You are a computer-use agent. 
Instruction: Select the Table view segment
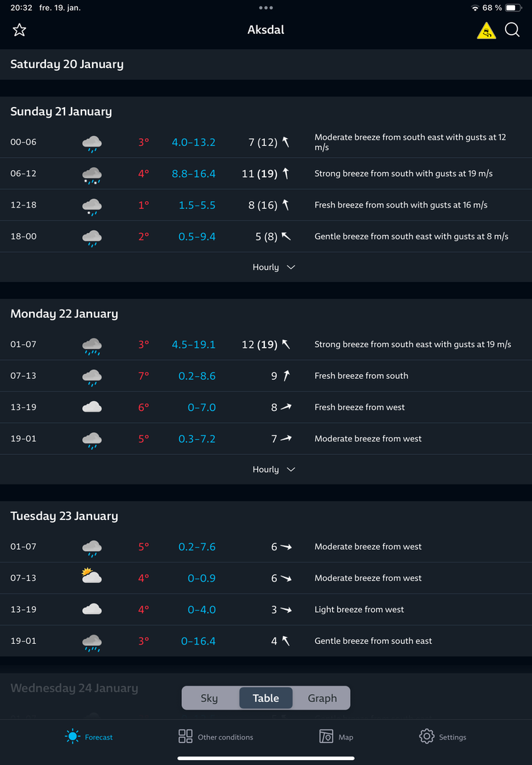266,698
